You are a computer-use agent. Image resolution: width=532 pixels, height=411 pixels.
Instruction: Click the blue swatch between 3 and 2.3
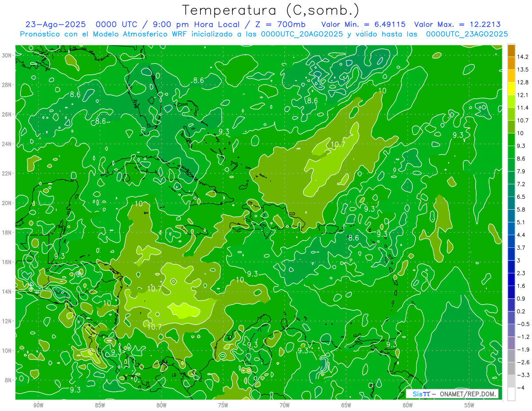[511, 267]
